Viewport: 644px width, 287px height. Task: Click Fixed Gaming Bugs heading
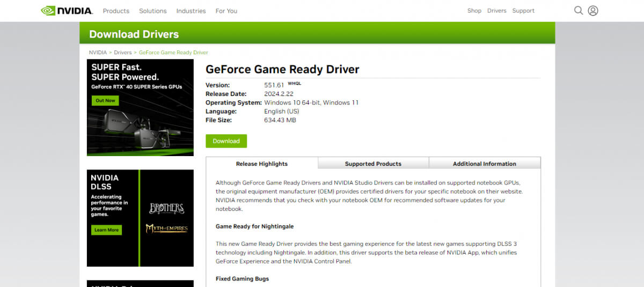pos(242,279)
